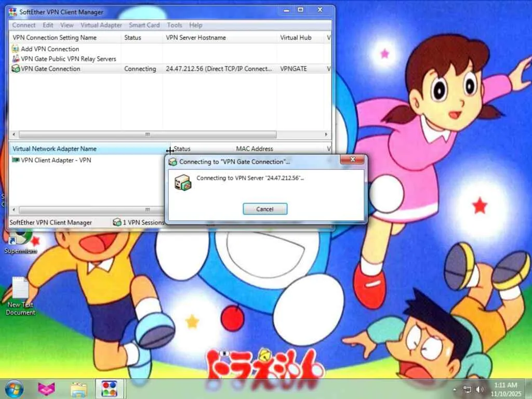Click the adapter list Status column header
The height and width of the screenshot is (399, 532).
point(202,149)
